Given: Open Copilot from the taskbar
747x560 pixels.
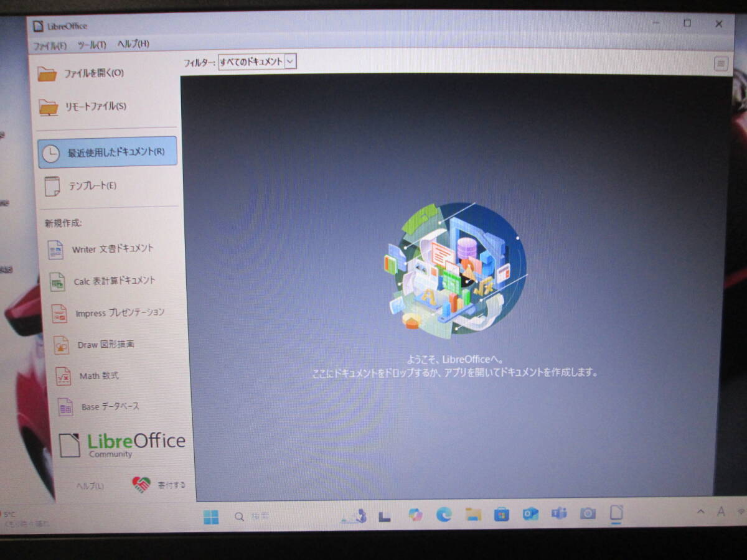Looking at the screenshot, I should 415,515.
